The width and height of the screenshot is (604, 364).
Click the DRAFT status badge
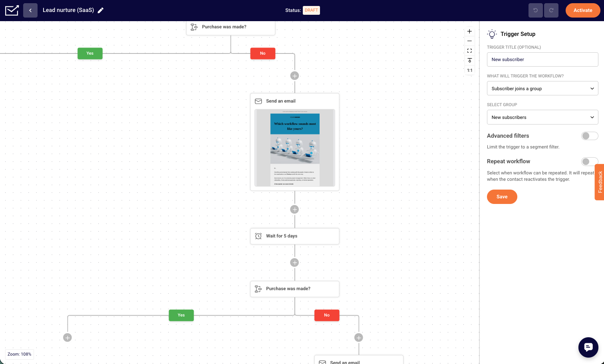pos(311,10)
